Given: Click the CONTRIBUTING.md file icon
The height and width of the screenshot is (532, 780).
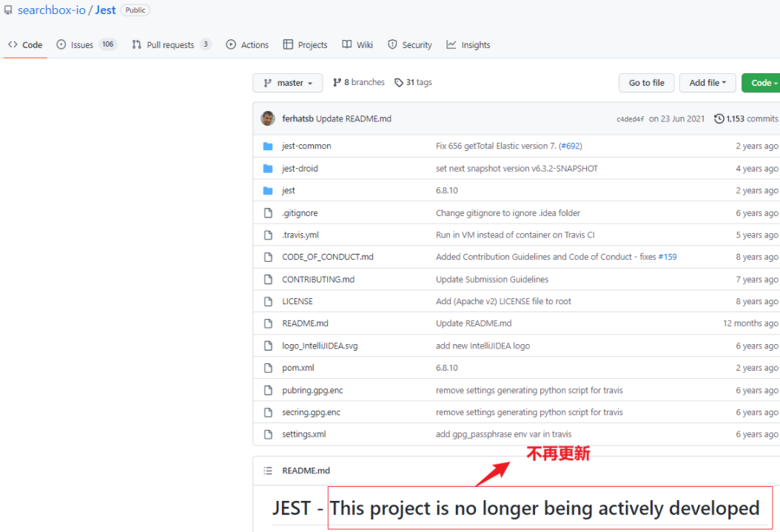Looking at the screenshot, I should click(268, 280).
